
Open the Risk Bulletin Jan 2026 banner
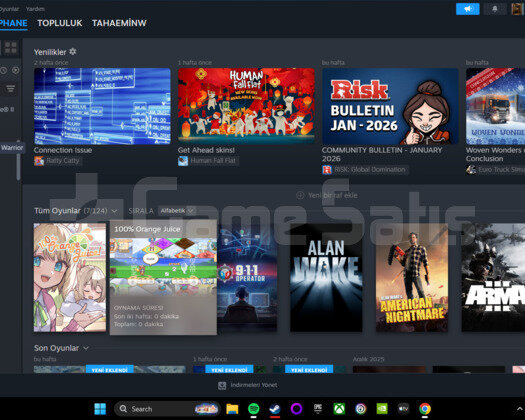tap(390, 106)
